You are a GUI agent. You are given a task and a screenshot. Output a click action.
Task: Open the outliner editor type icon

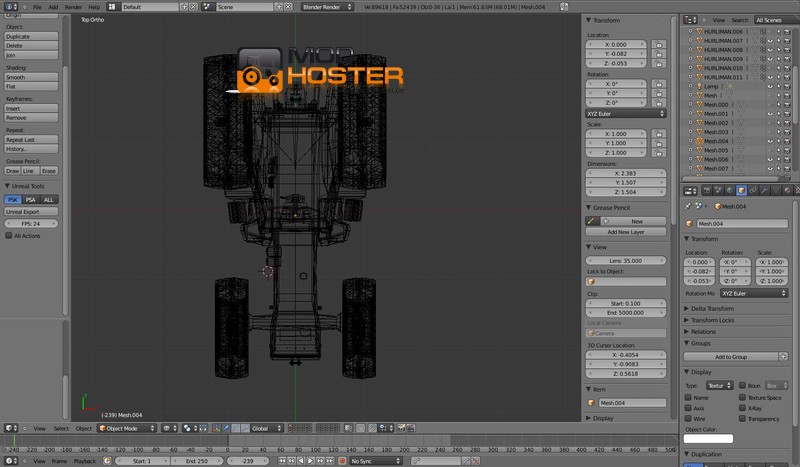click(690, 20)
